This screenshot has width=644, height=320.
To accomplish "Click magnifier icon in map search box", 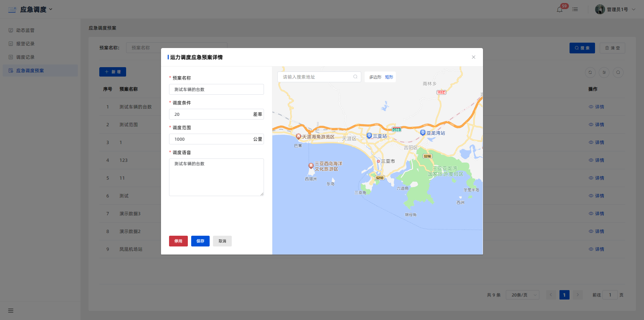I will coord(355,77).
